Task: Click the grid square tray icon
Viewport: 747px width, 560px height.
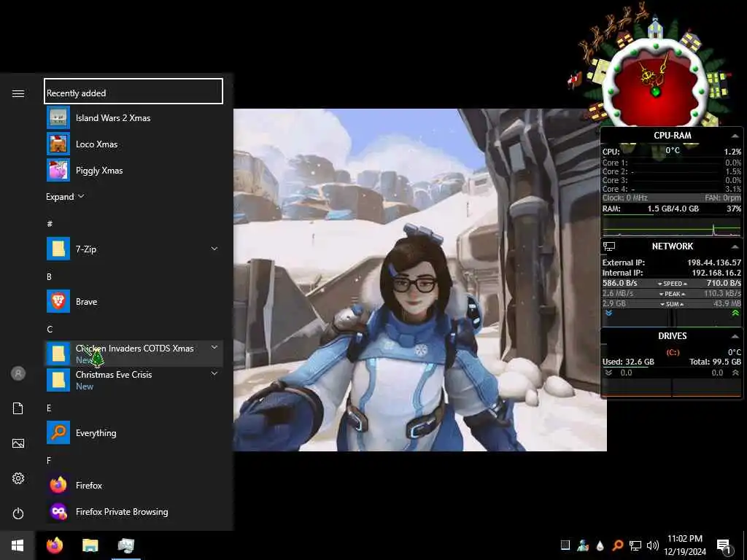Action: coord(565,545)
